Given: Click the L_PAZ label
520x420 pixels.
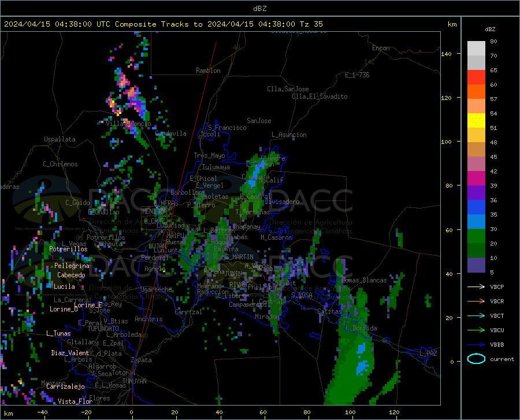Looking at the screenshot, I should [x=429, y=354].
